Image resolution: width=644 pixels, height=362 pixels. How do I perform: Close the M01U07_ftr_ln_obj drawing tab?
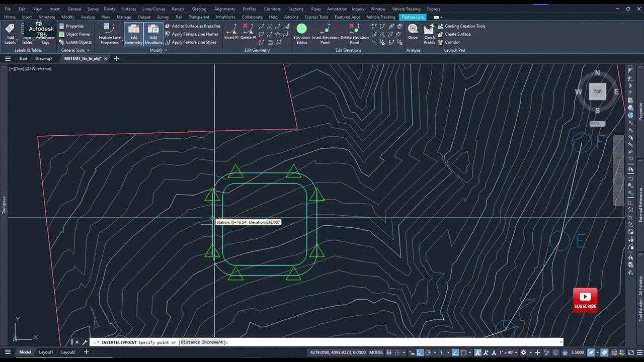[x=105, y=59]
